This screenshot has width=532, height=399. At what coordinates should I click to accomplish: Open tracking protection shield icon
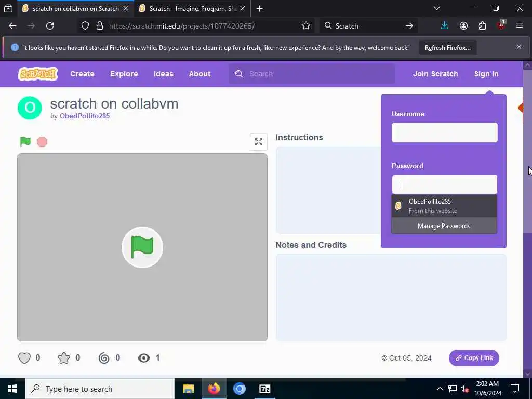point(85,26)
